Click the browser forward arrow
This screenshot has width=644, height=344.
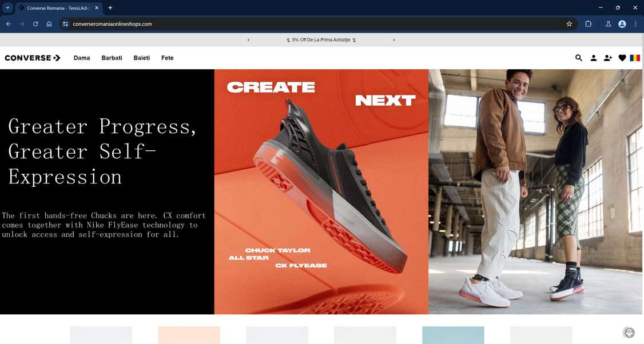click(x=22, y=24)
